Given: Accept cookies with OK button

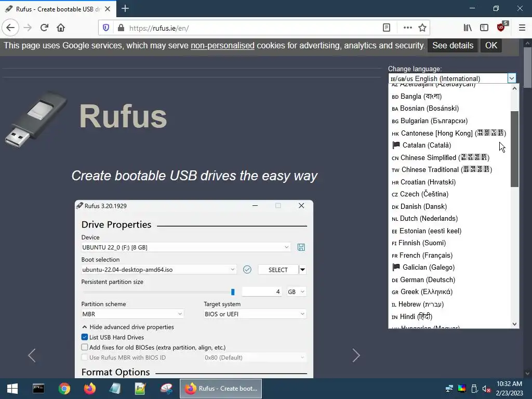Looking at the screenshot, I should pos(491,46).
